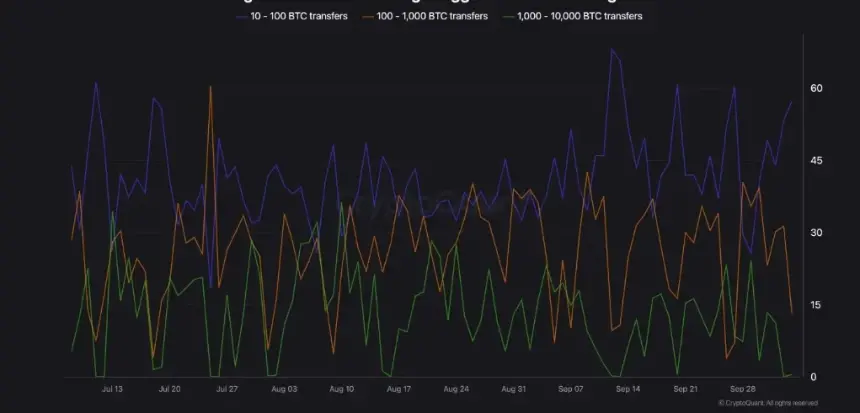The width and height of the screenshot is (860, 413).
Task: Select the Aug 03 date label
Action: (x=284, y=389)
